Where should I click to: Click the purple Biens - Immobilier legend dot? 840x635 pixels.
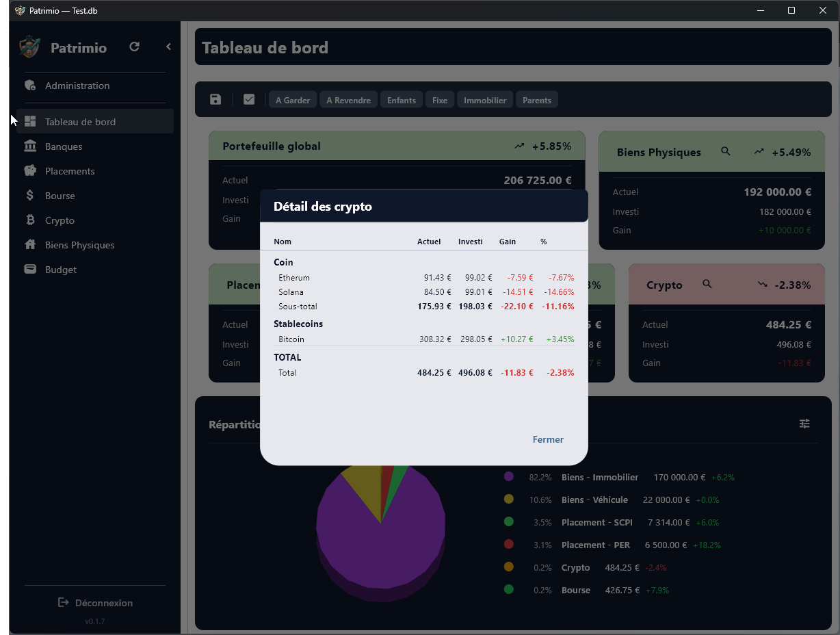pos(508,477)
